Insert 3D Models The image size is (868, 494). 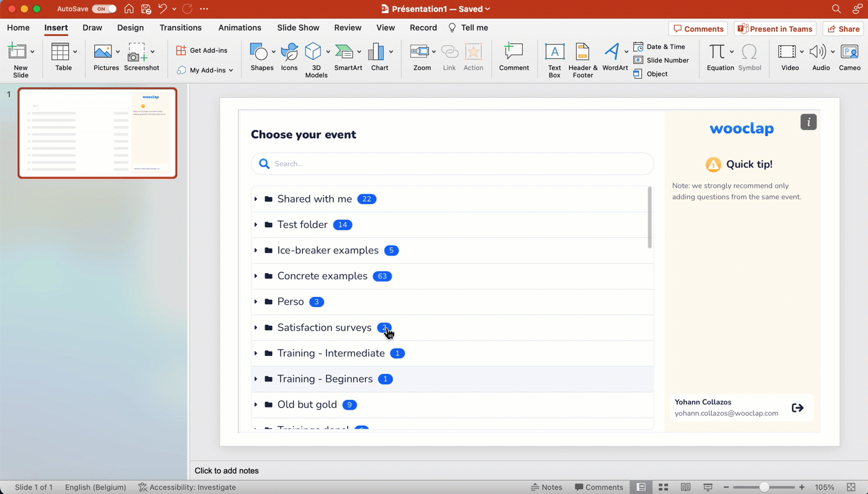[x=316, y=60]
